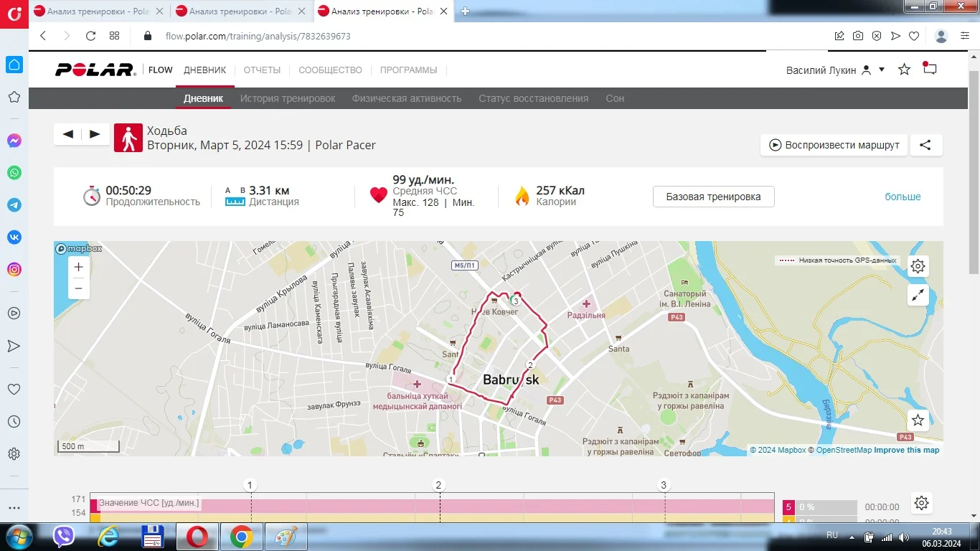
Task: Click lap marker 3 on the timeline
Action: pos(664,486)
